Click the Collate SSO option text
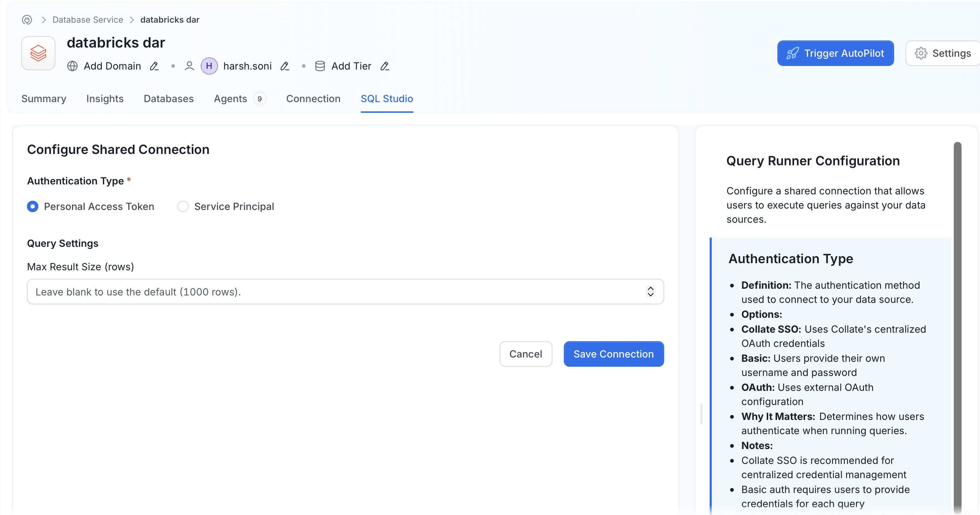Viewport: 980px width, 515px height. 833,336
